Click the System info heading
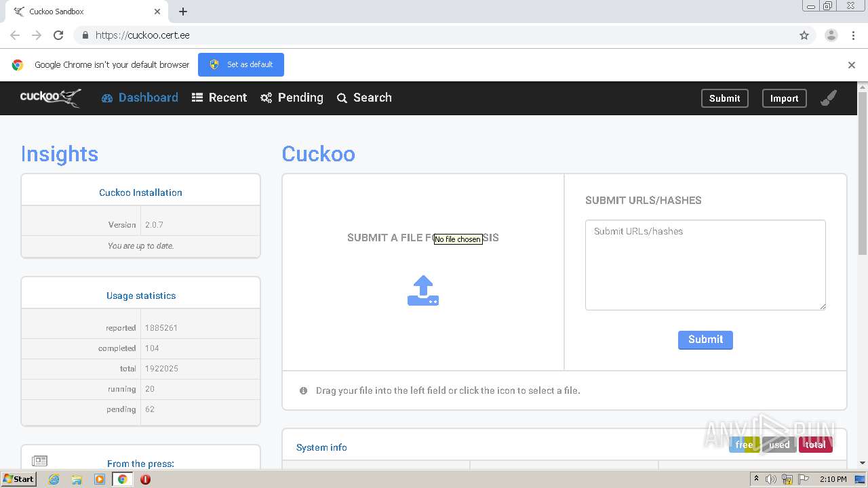Viewport: 868px width, 488px height. (x=321, y=447)
